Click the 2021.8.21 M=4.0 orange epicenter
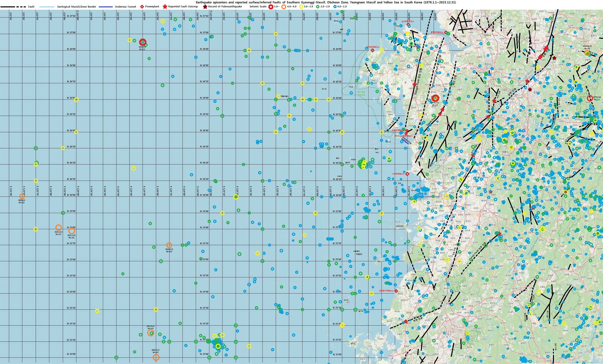This screenshot has height=364, width=603. pyautogui.click(x=169, y=245)
